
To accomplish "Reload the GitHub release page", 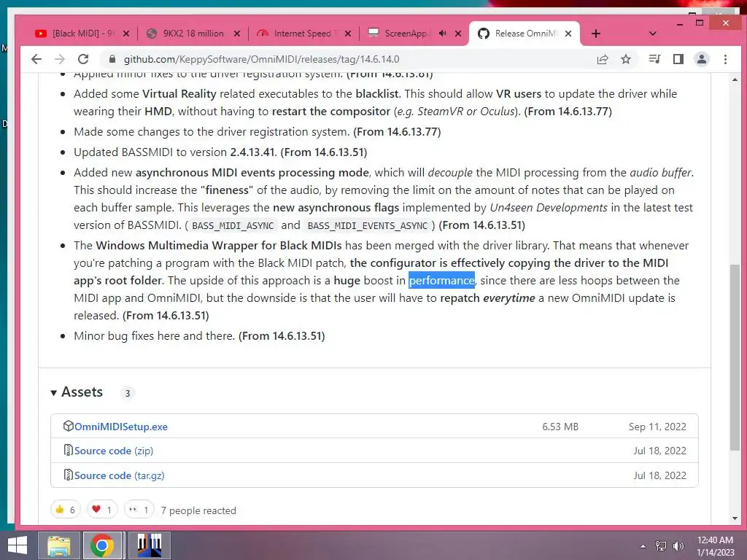I will pos(83,59).
